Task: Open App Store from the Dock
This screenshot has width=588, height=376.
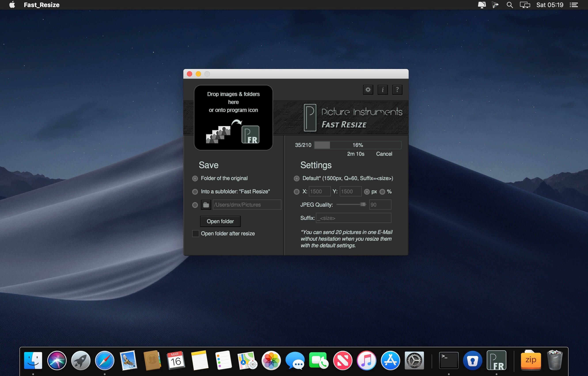Action: (390, 360)
